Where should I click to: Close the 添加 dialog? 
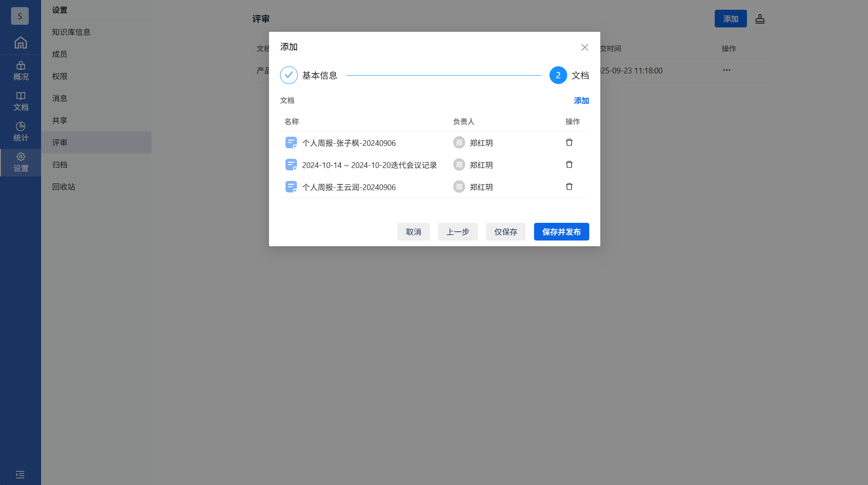tap(584, 47)
